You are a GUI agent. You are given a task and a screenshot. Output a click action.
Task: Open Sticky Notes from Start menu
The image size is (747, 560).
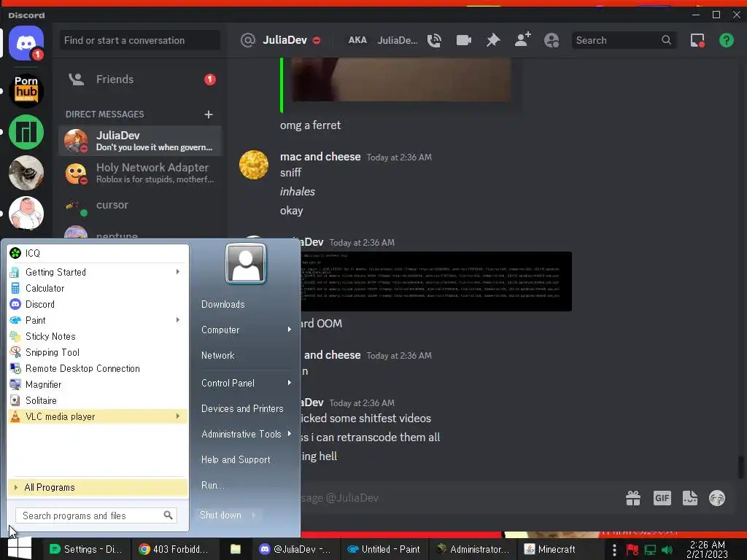98,336
